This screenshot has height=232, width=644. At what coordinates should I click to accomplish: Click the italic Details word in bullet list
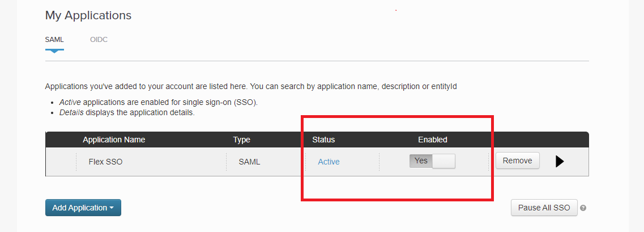click(71, 112)
